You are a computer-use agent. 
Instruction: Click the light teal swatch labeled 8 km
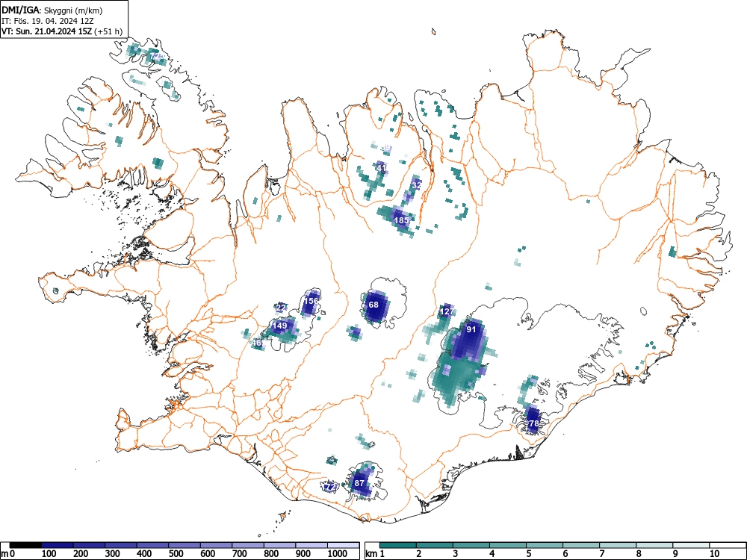pyautogui.click(x=654, y=545)
